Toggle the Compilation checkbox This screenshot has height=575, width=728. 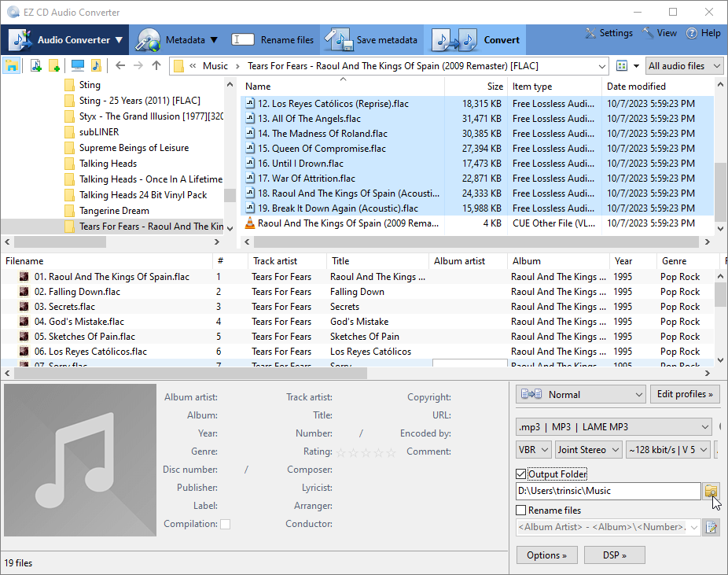pos(226,524)
